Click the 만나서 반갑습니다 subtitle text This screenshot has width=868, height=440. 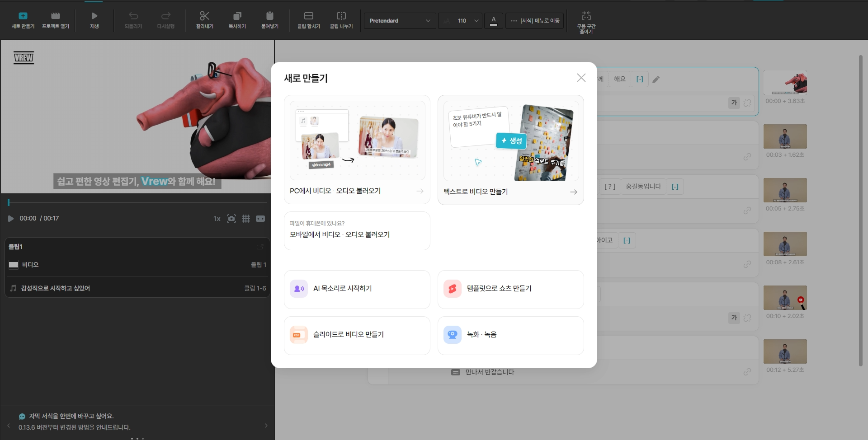490,372
